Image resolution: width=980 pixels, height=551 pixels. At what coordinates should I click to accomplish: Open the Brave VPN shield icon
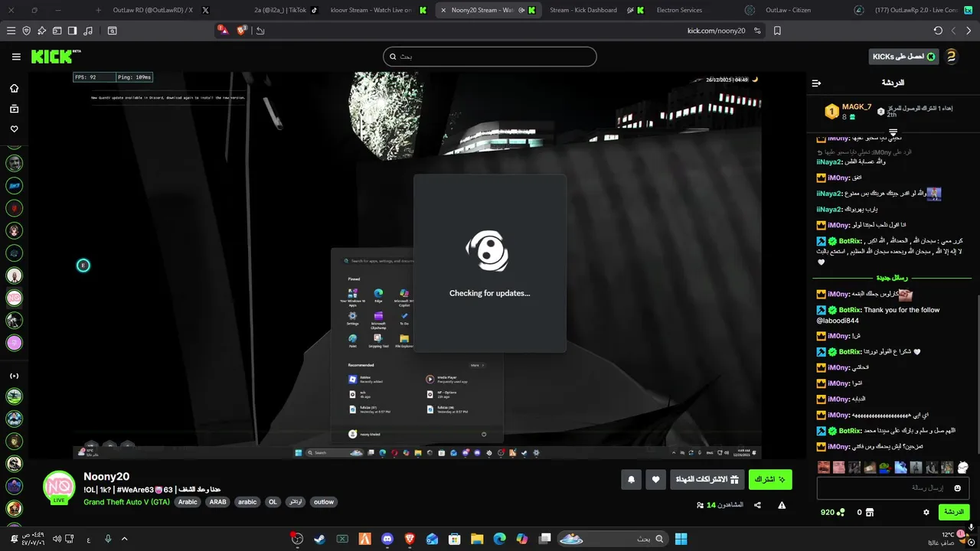27,31
